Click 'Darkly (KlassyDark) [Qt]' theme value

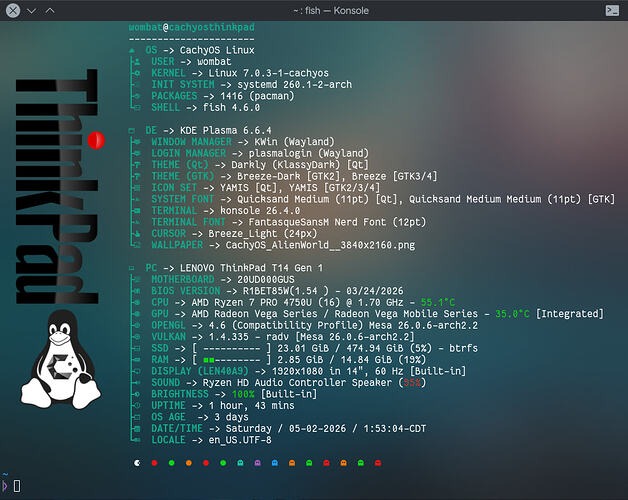[x=300, y=165]
